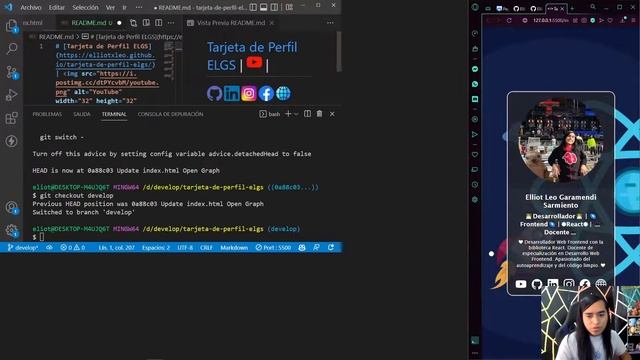640x360 pixels.
Task: Open the Search view in activity bar
Action: (x=11, y=49)
